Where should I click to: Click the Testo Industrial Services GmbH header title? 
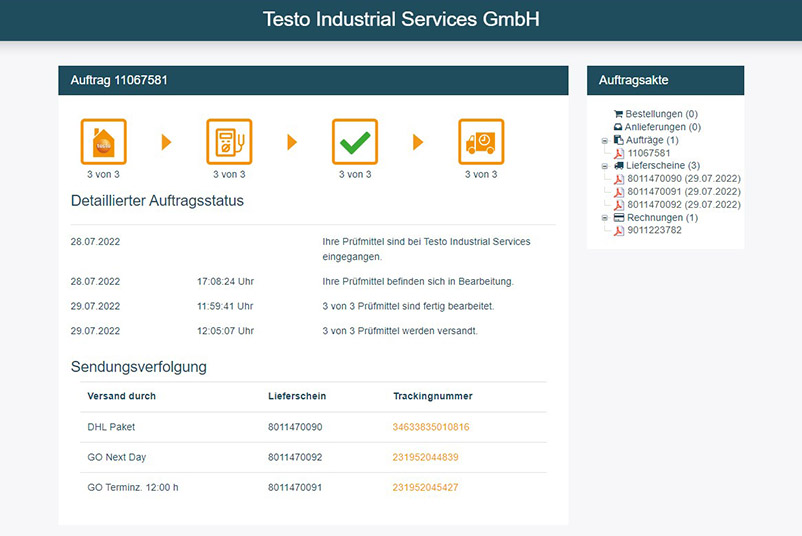click(x=401, y=19)
